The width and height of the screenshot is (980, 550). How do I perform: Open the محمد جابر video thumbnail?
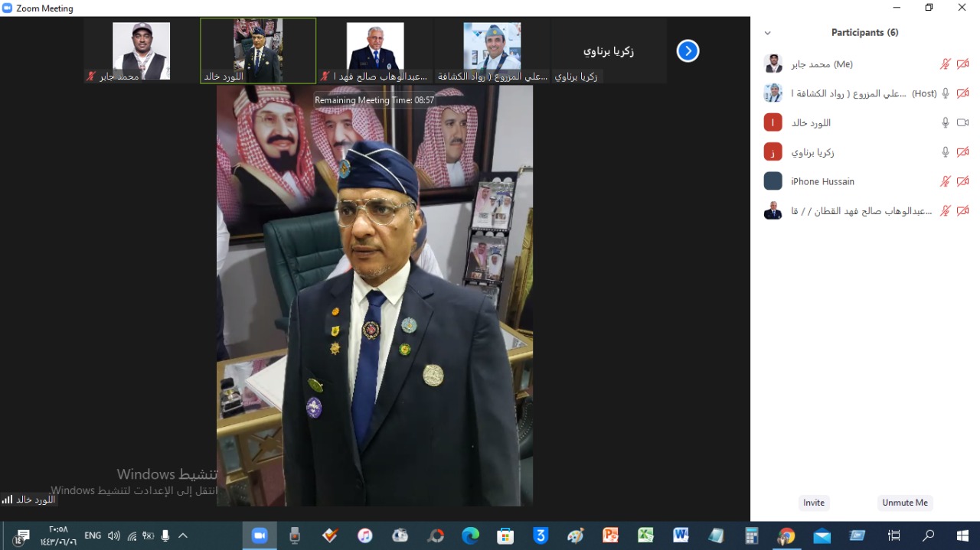coord(142,50)
